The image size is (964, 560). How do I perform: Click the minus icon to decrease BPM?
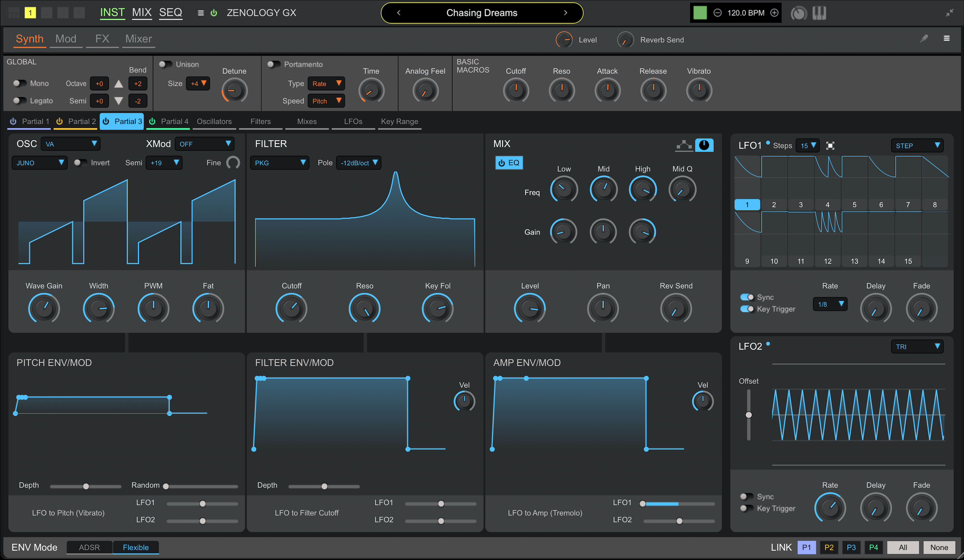pos(718,13)
